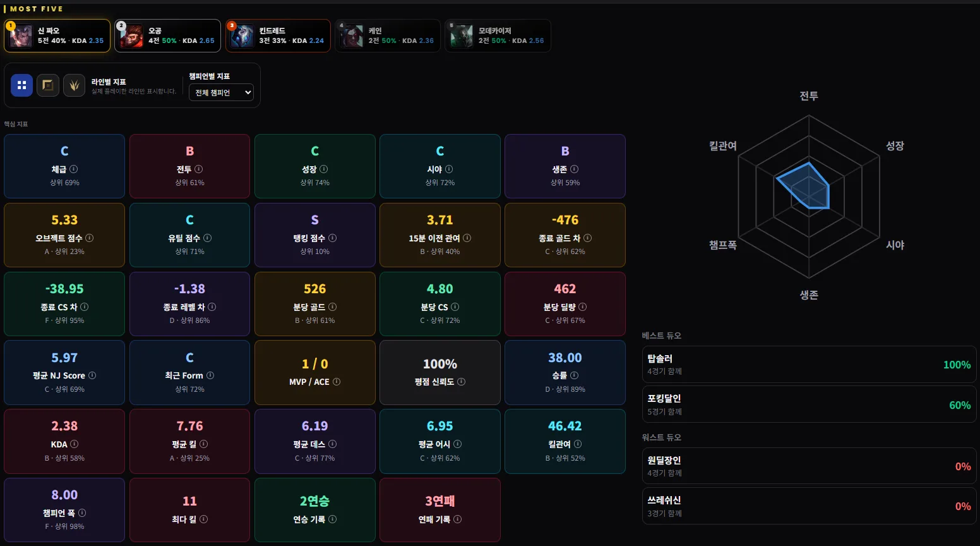The image size is (980, 546).
Task: Pick the 모데카이저 champion card
Action: (498, 35)
